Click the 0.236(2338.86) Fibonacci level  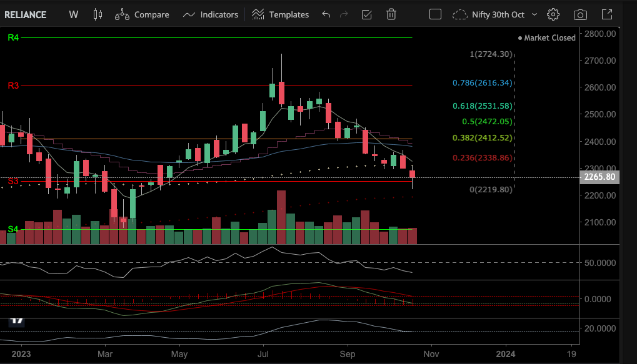point(482,158)
